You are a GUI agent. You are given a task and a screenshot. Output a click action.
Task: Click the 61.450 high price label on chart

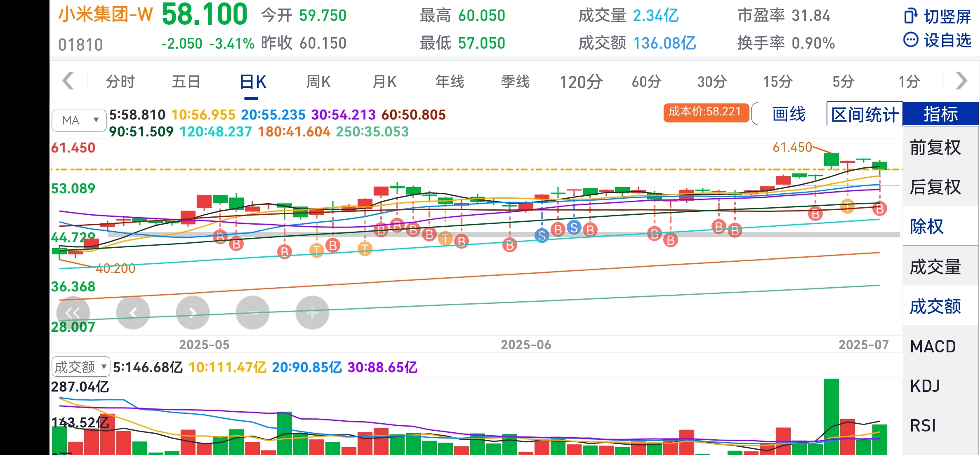click(x=792, y=147)
